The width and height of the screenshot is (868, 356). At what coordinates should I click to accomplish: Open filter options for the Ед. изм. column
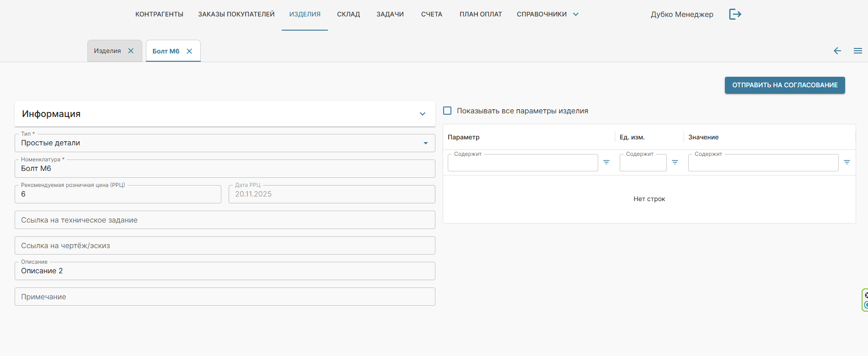pyautogui.click(x=675, y=162)
